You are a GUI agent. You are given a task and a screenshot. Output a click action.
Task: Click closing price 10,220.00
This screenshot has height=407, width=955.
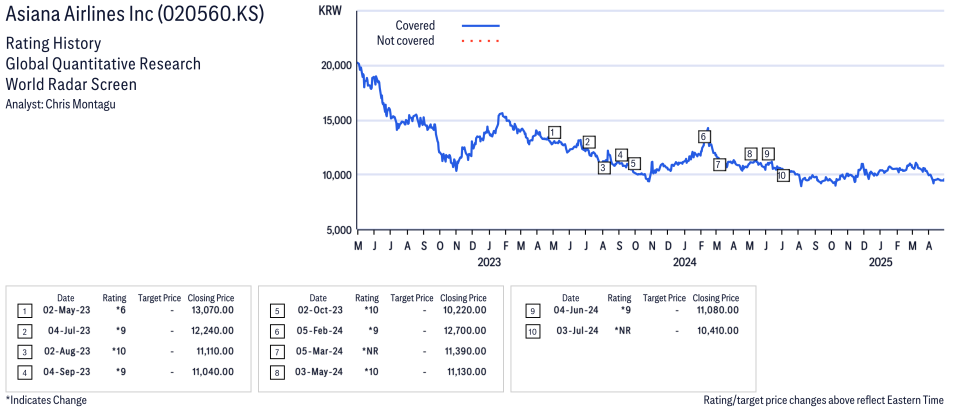coord(464,311)
